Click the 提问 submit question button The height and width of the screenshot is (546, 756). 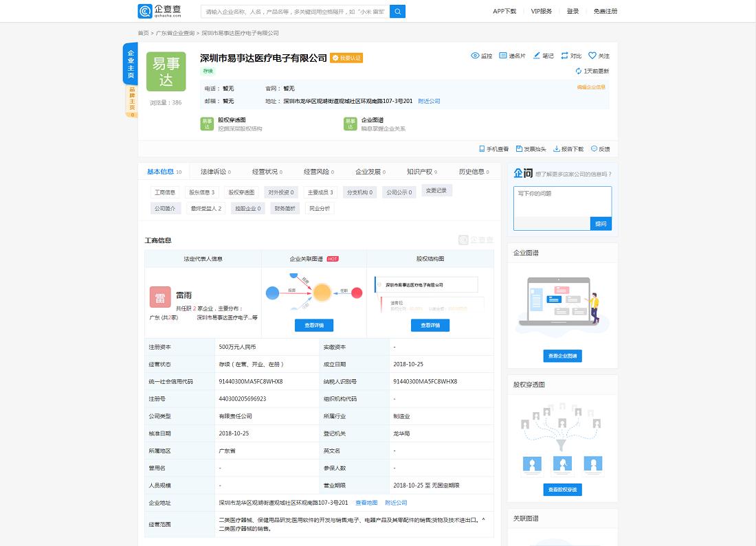click(x=600, y=224)
